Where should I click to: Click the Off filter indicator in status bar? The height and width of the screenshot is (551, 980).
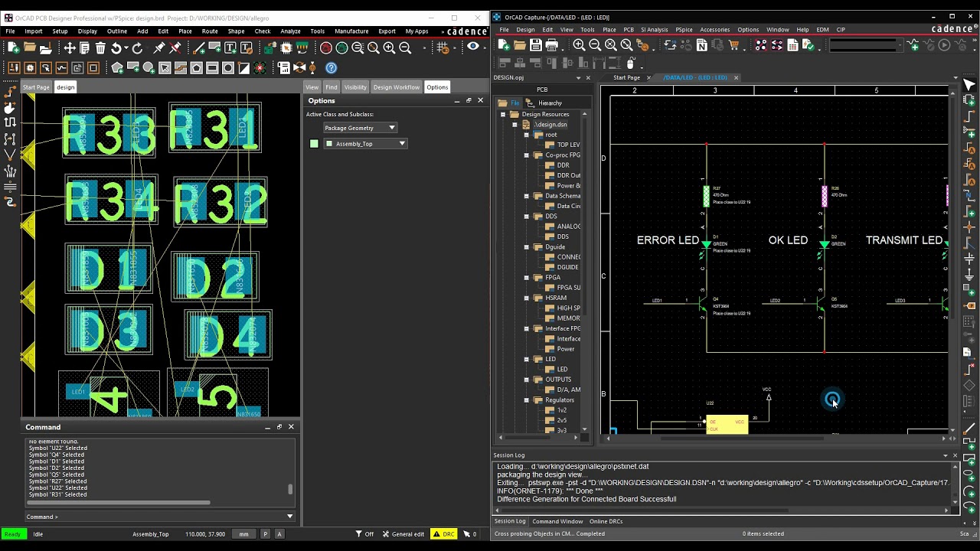tap(364, 534)
